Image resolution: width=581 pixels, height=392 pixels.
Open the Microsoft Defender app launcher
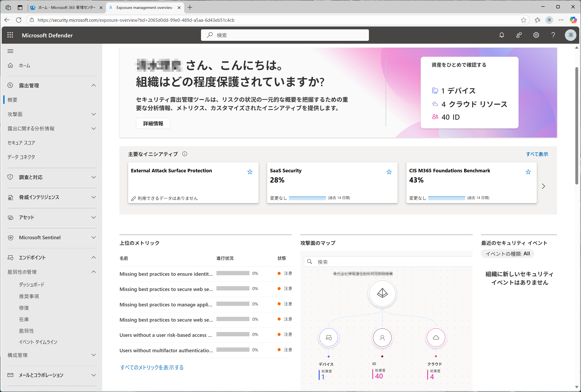(x=10, y=35)
